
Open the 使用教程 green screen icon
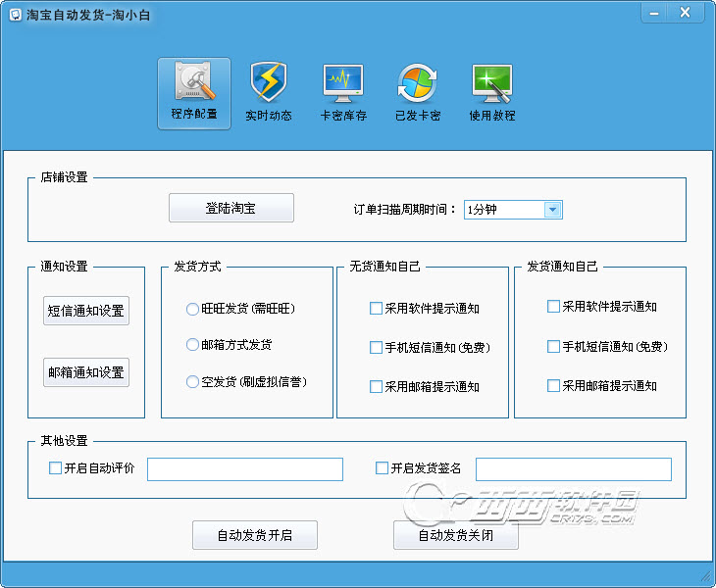(x=491, y=83)
